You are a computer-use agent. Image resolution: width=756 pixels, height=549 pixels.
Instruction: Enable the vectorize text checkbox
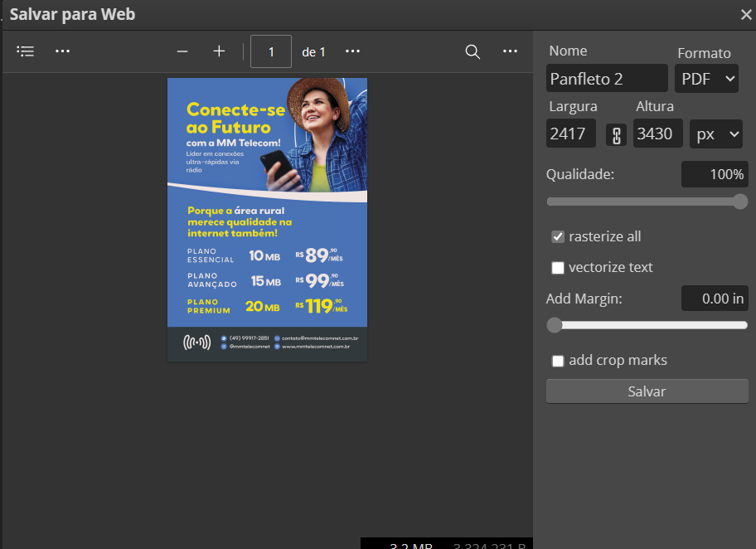coord(558,267)
